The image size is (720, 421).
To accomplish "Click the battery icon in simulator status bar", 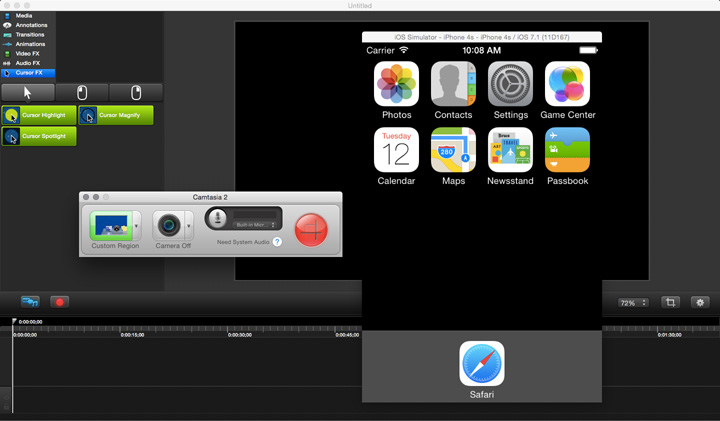I will [x=588, y=50].
